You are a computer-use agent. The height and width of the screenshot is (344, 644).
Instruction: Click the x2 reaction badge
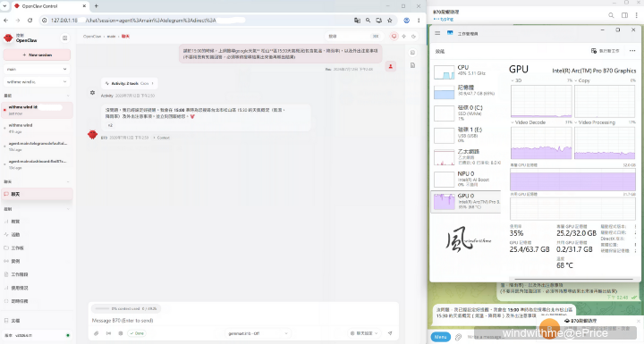click(x=110, y=125)
